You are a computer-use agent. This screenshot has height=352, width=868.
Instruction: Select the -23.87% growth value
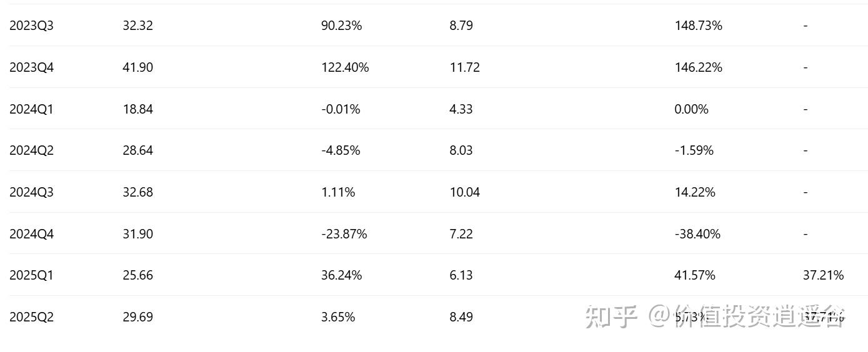click(344, 234)
